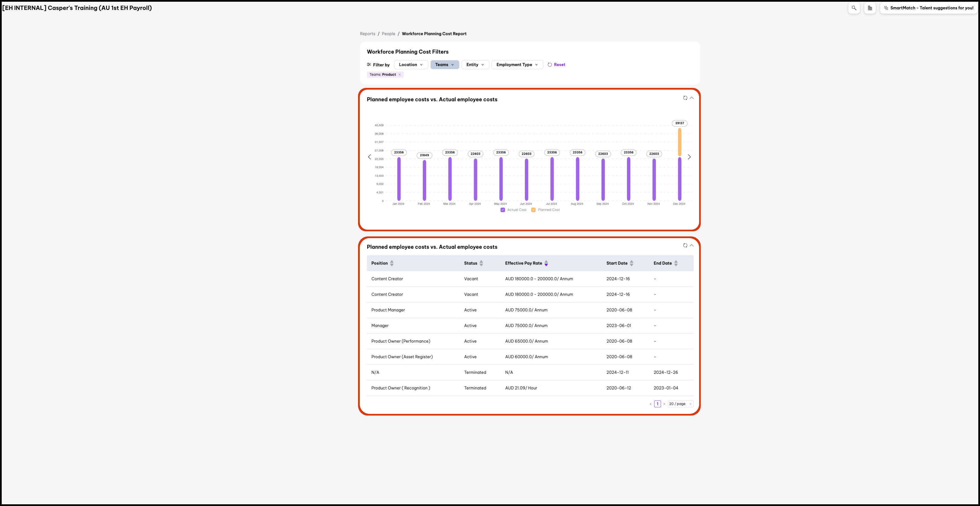Click the Reset filters button
Screen dimensions: 980x506
pos(556,65)
